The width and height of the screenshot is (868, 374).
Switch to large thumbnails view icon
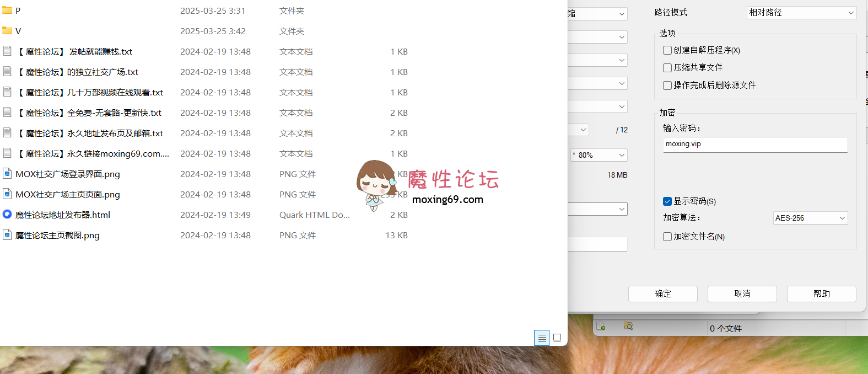[557, 338]
